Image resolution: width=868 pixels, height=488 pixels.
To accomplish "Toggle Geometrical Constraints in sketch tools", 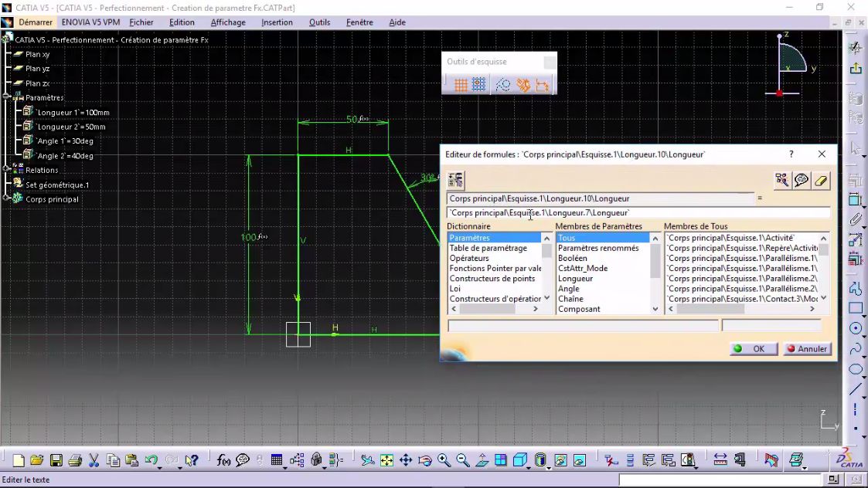I will (523, 85).
